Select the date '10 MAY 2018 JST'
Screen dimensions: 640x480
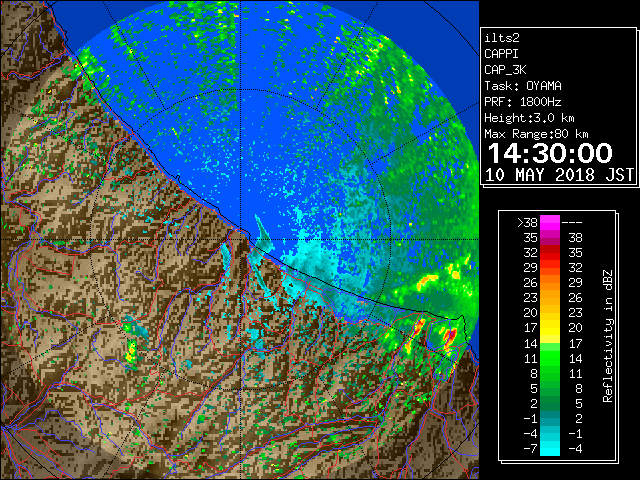tap(560, 175)
